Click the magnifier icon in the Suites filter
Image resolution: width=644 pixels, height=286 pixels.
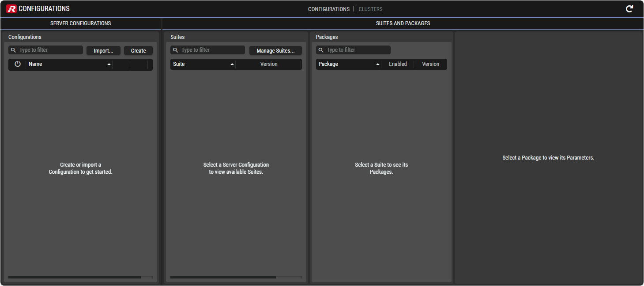[x=175, y=50]
